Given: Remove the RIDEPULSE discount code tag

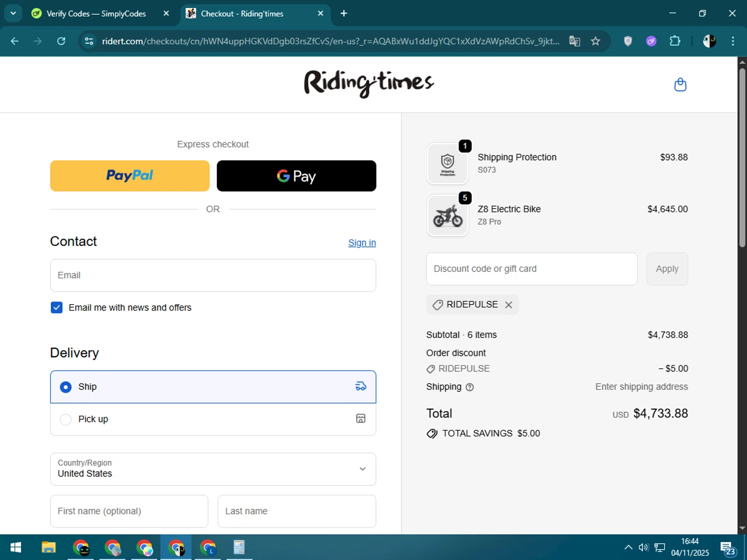Looking at the screenshot, I should 508,305.
